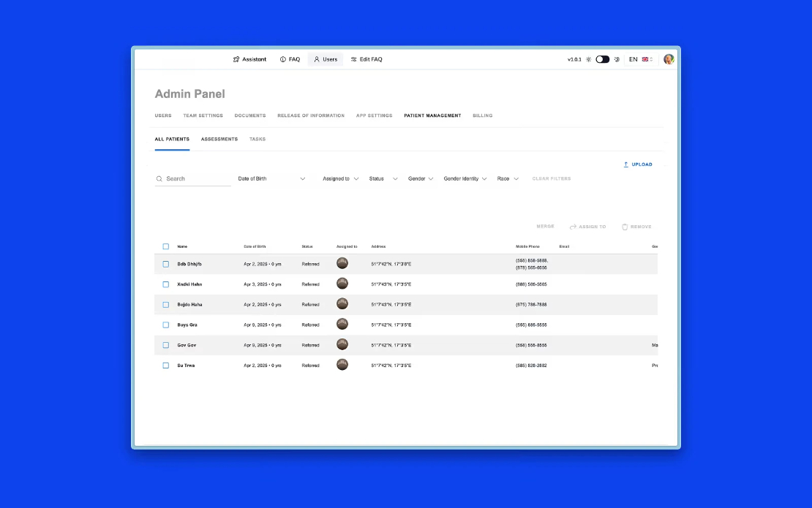The image size is (812, 508).
Task: Select the All Patients sub-tab
Action: (x=172, y=139)
